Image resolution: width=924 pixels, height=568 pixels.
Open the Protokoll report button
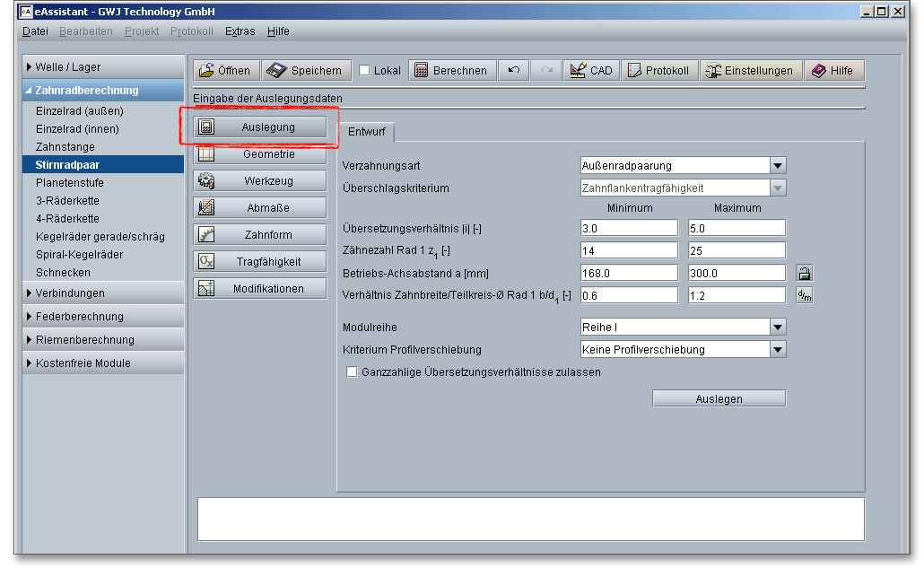tap(658, 71)
